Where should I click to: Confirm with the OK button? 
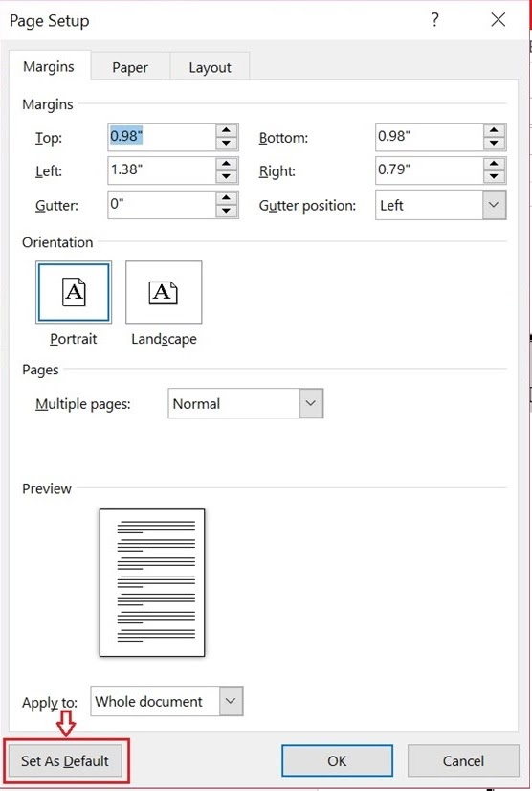click(x=337, y=760)
